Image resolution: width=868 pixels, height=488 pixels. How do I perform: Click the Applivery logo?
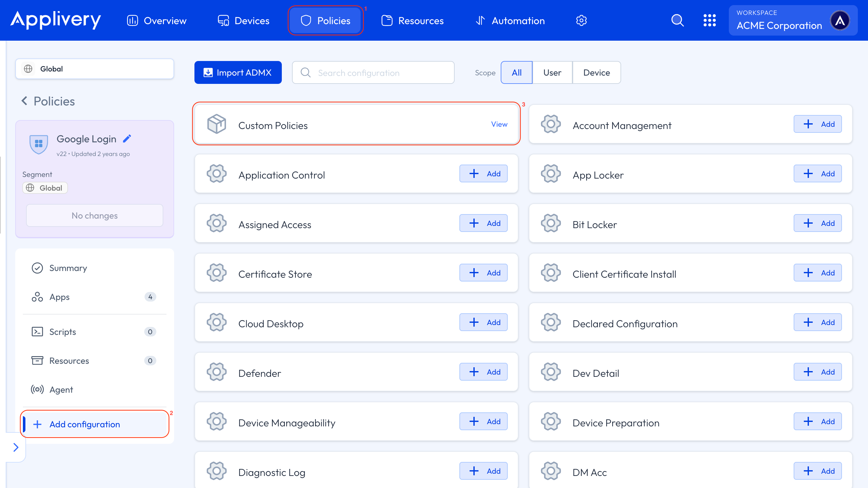tap(56, 20)
